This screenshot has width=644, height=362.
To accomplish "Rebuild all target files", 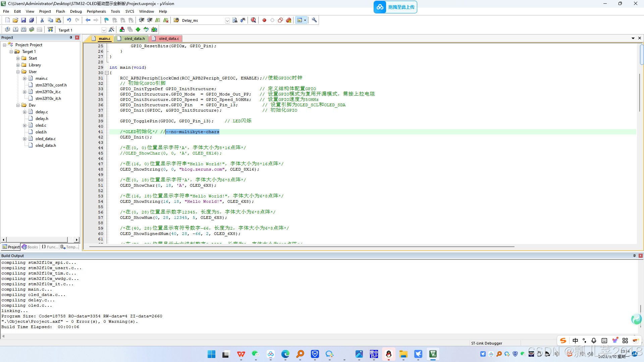I will (x=23, y=29).
